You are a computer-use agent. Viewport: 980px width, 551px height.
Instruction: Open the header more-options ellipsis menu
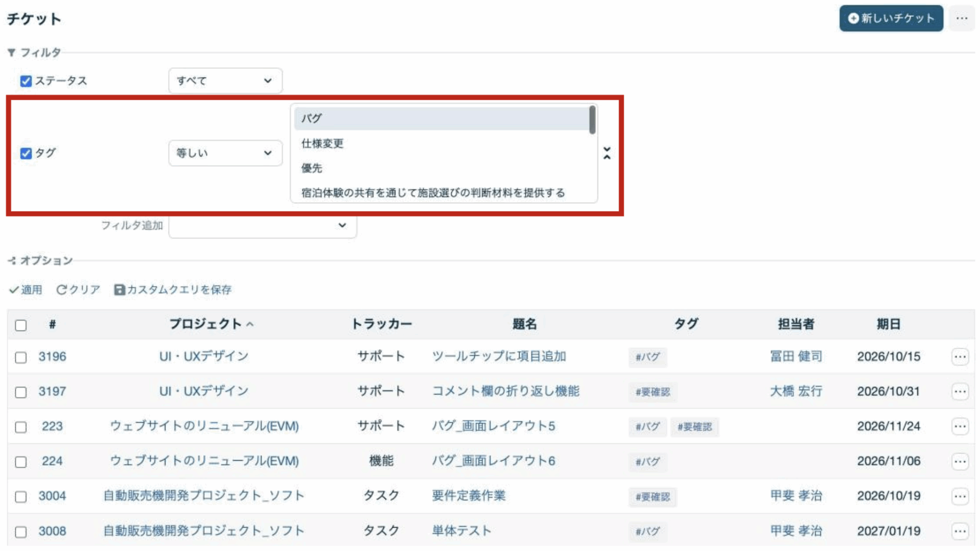[x=962, y=18]
